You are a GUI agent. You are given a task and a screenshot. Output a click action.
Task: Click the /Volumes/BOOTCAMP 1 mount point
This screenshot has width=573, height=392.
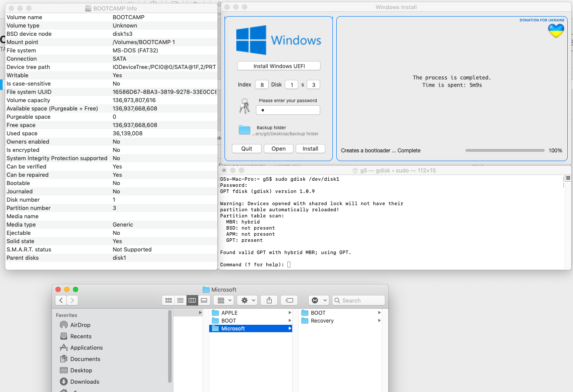tap(144, 42)
